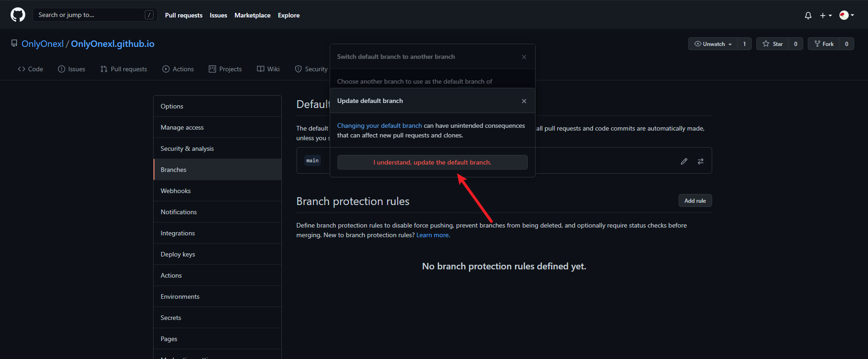
Task: Open Deploy keys settings
Action: (x=217, y=254)
